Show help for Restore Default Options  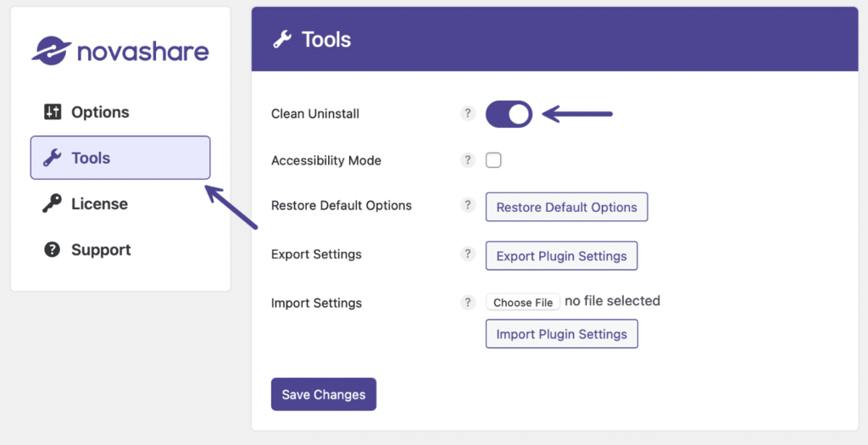pos(468,205)
